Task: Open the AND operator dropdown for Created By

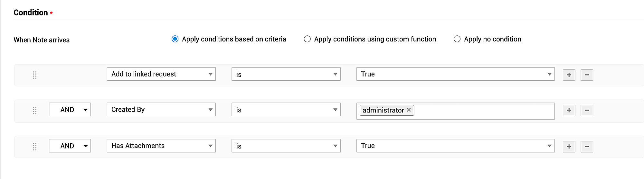Action: [70, 110]
